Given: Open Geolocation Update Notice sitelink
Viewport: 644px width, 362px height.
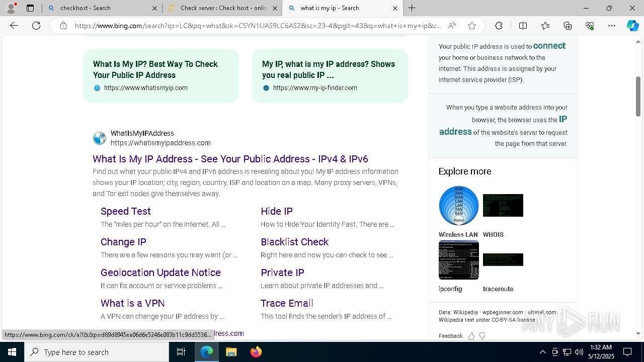Looking at the screenshot, I should pos(160,273).
